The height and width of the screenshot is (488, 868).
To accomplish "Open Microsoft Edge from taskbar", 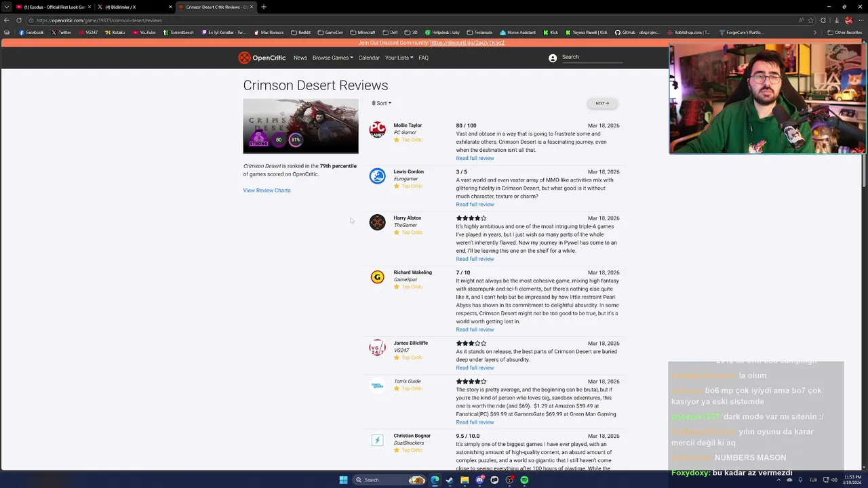I will [435, 480].
